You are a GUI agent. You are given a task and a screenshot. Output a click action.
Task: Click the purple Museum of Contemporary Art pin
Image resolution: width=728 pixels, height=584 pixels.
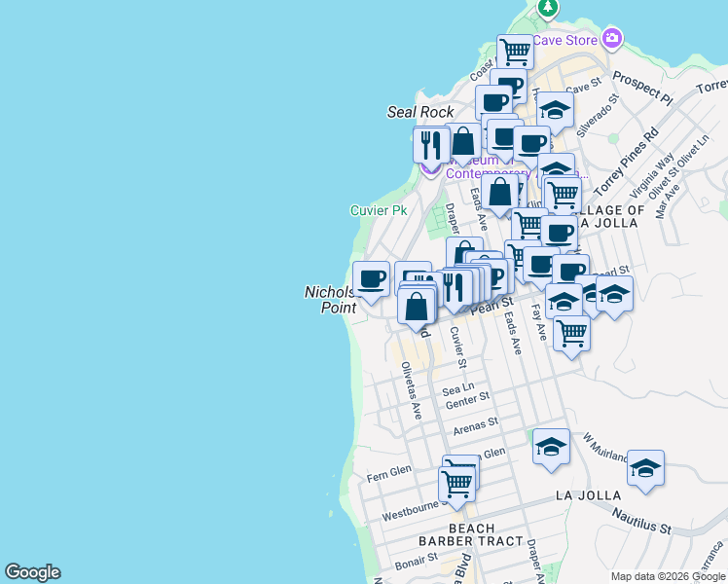pyautogui.click(x=430, y=171)
